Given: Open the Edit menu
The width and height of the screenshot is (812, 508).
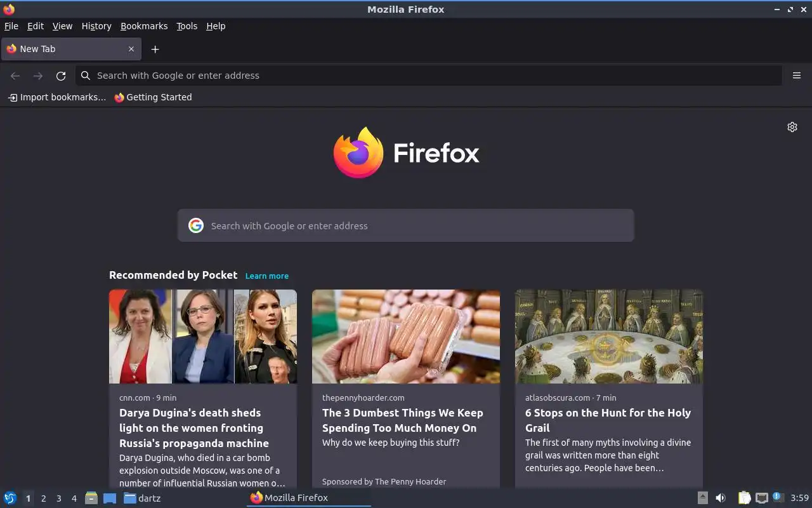Looking at the screenshot, I should (36, 26).
